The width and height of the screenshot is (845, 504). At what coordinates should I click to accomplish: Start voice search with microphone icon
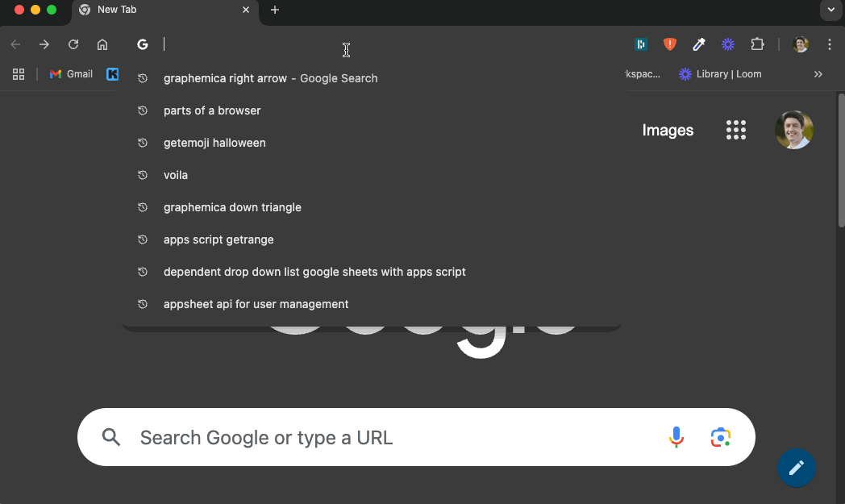[676, 437]
